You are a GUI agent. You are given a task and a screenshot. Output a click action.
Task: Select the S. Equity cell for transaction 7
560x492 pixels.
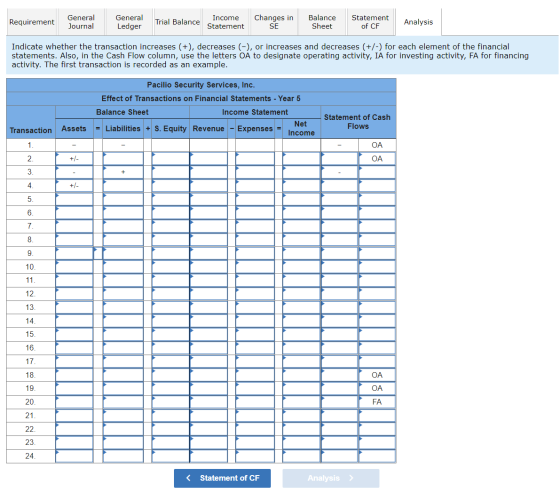[x=170, y=226]
